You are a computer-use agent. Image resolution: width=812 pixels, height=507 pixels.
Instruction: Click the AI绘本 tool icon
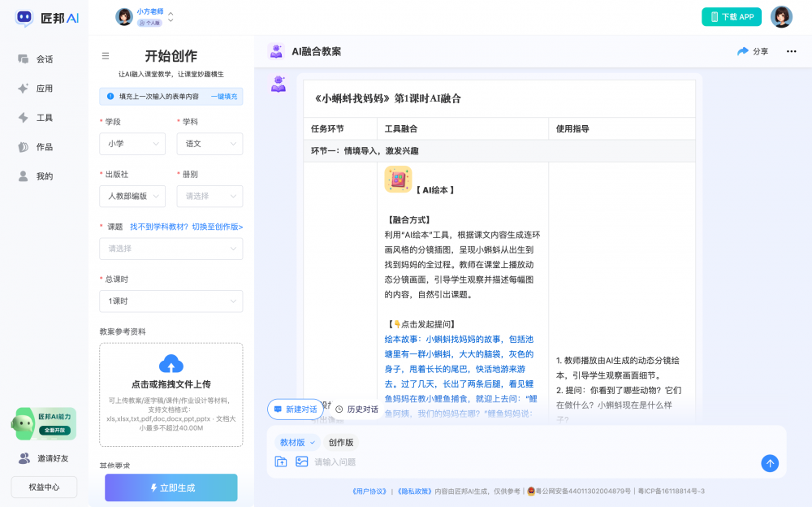398,180
